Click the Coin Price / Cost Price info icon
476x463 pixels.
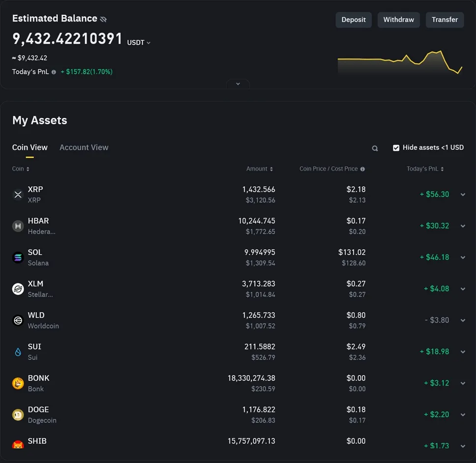click(362, 169)
